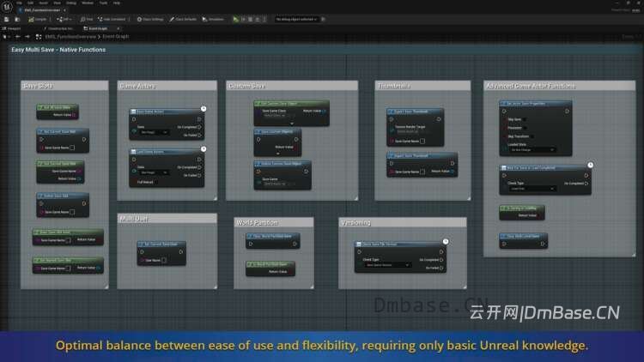Open the Asset menu
This screenshot has height=362, width=644.
click(x=43, y=3)
